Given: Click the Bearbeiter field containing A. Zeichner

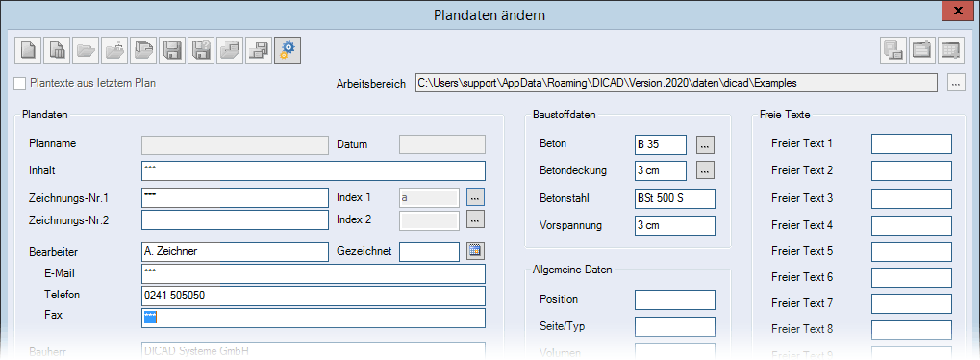Looking at the screenshot, I should click(235, 251).
